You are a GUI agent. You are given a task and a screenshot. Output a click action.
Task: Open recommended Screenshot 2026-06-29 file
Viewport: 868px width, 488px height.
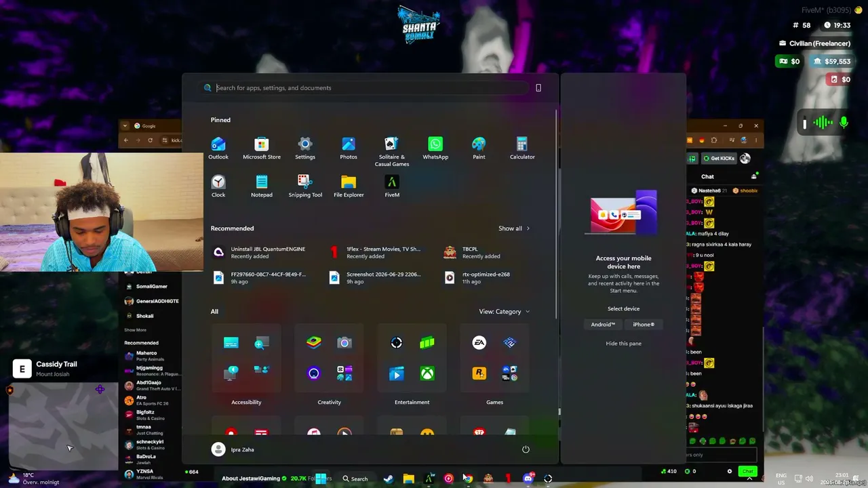377,278
